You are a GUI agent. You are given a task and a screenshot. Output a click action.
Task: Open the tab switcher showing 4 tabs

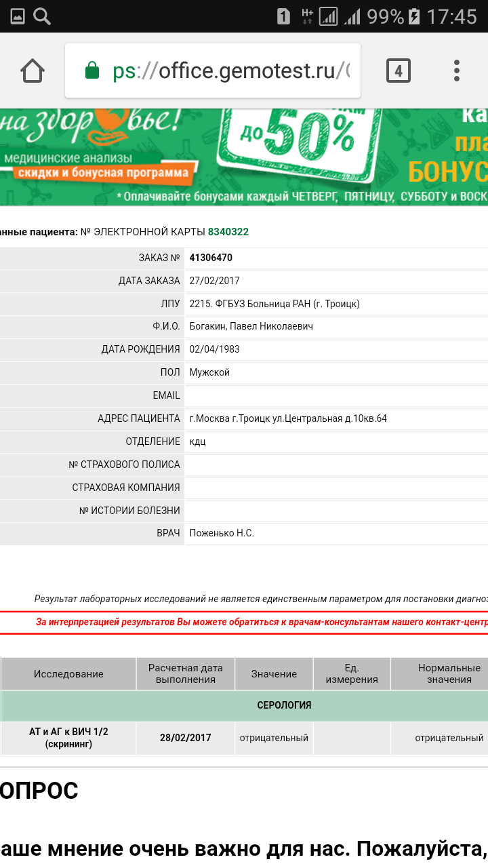[399, 71]
